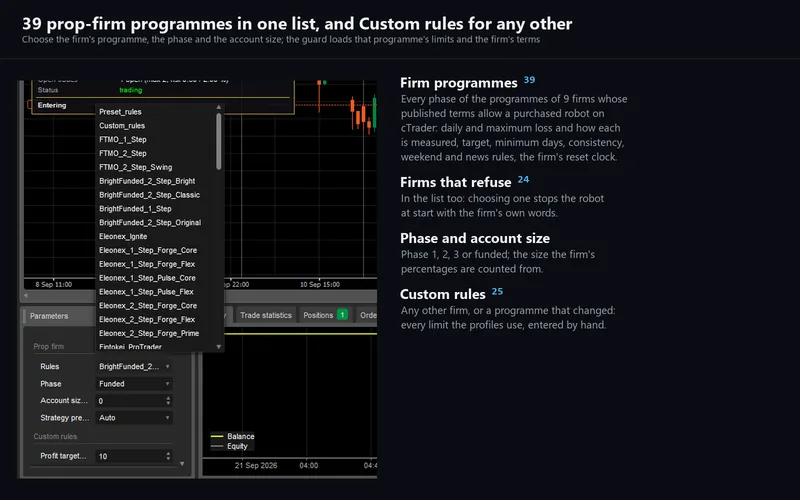Click the Custom rules section header in parameters
800x500 pixels.
[55, 436]
